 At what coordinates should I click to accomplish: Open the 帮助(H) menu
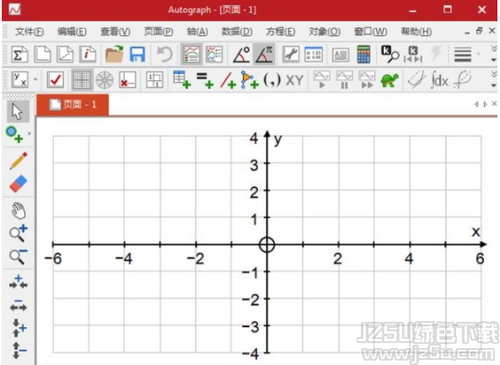pos(416,32)
